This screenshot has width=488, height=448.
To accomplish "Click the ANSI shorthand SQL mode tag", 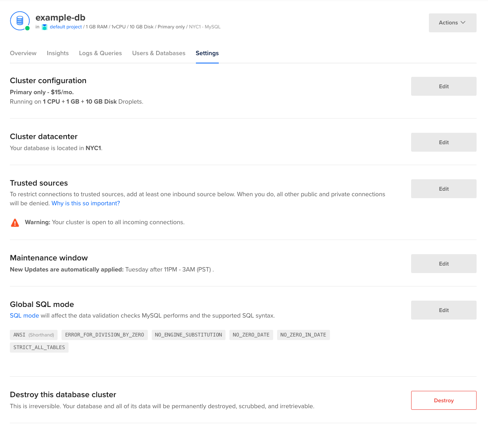I will (34, 335).
